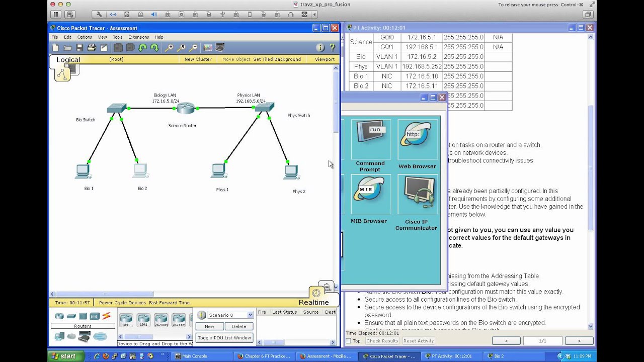The width and height of the screenshot is (644, 362).
Task: Click the Bio 1 PC
Action: pyautogui.click(x=83, y=171)
